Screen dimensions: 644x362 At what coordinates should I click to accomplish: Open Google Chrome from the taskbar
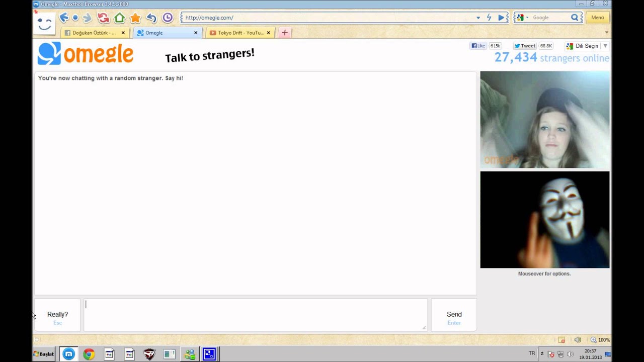pyautogui.click(x=89, y=354)
